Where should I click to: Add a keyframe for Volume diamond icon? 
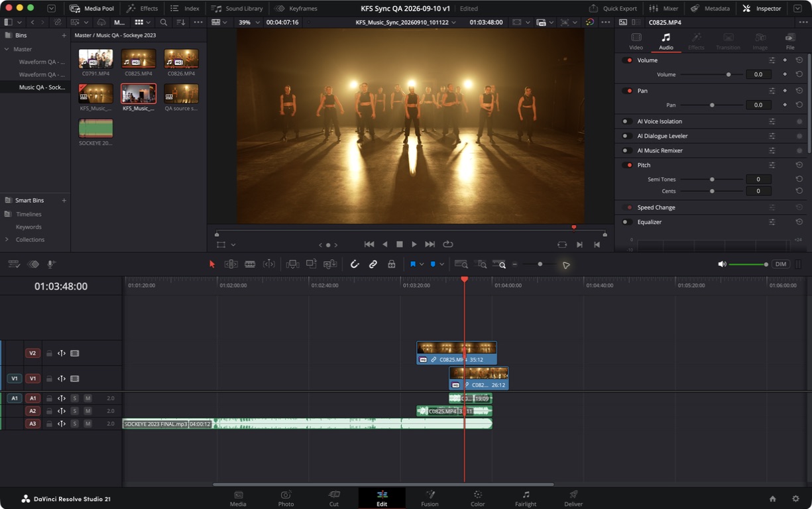pos(785,60)
